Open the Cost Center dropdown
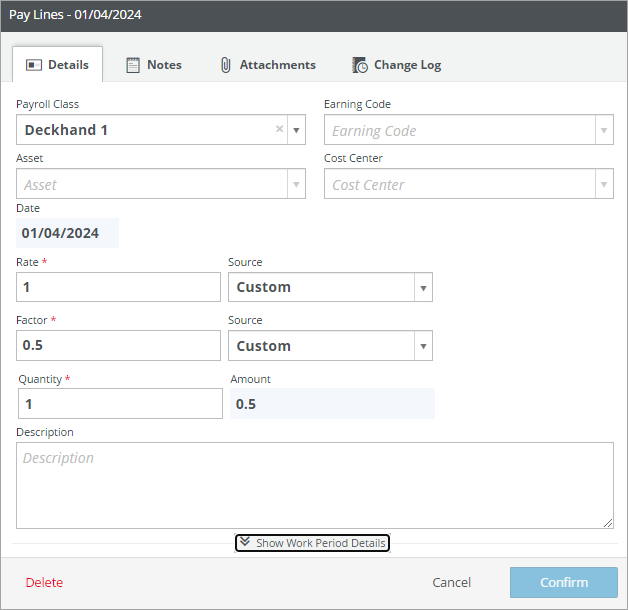Screen dimensions: 628x610 point(469,184)
